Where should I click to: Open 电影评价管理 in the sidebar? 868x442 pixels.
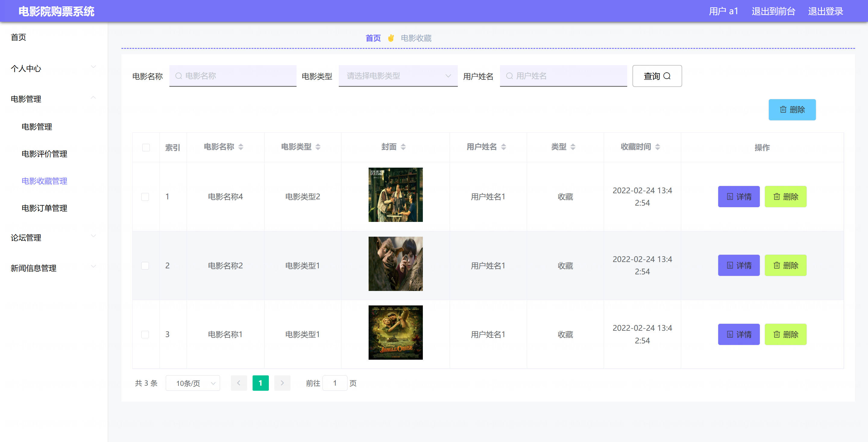coord(44,154)
